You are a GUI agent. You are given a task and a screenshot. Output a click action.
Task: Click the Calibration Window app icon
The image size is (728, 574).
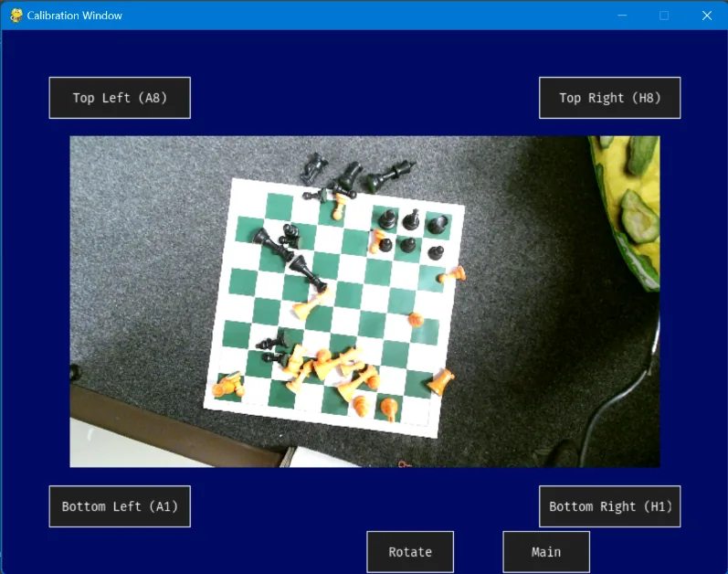click(16, 16)
